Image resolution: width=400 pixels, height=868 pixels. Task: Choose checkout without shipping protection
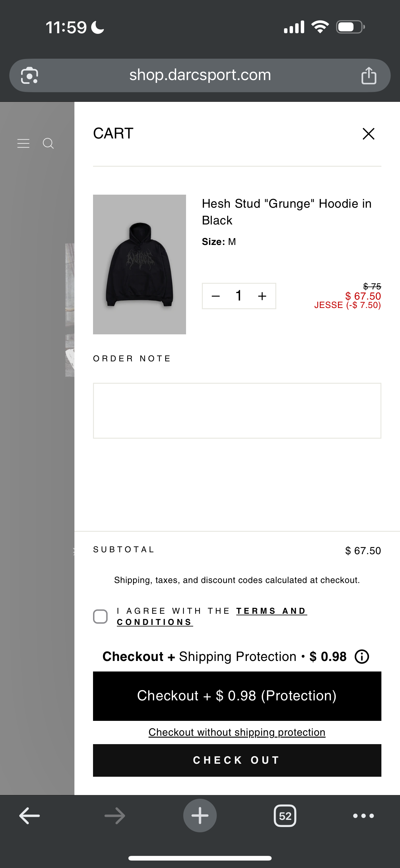[x=237, y=733]
